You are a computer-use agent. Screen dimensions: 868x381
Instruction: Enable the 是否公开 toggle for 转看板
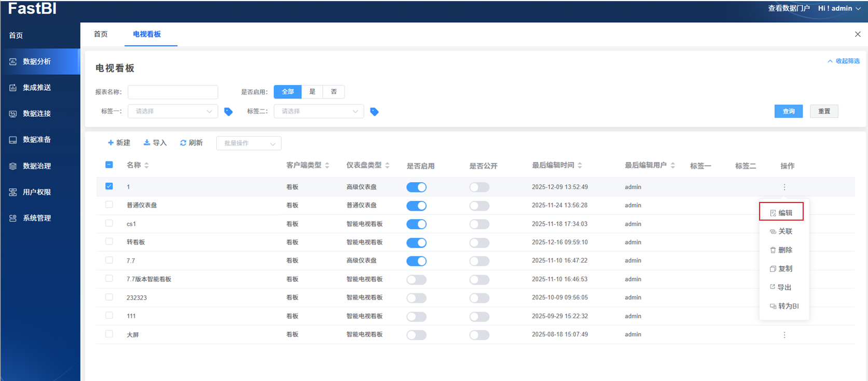point(479,243)
